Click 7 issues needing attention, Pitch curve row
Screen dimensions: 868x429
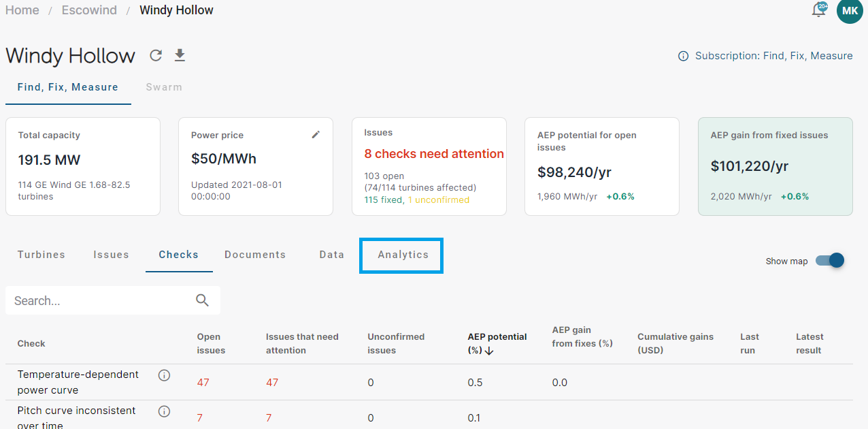point(269,417)
